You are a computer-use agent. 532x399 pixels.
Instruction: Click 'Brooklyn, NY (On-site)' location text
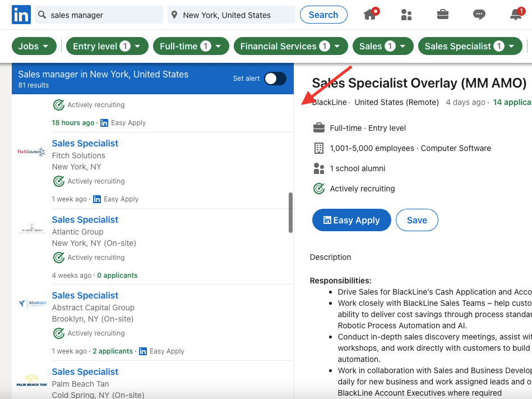pos(92,319)
